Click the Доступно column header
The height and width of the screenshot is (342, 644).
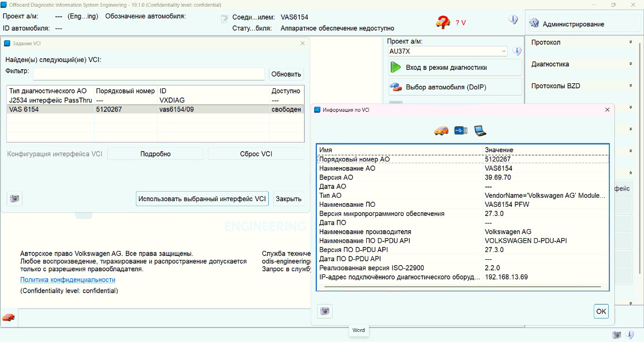[x=286, y=91]
